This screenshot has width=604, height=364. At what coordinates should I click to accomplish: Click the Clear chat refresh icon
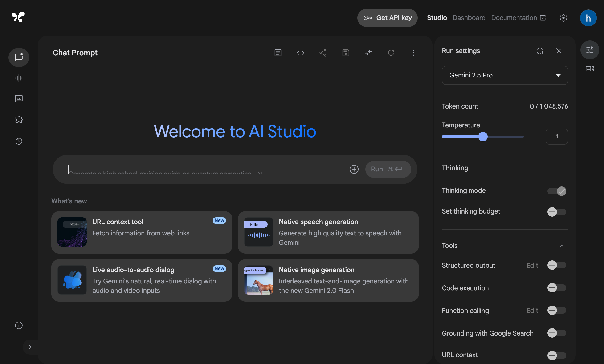391,53
